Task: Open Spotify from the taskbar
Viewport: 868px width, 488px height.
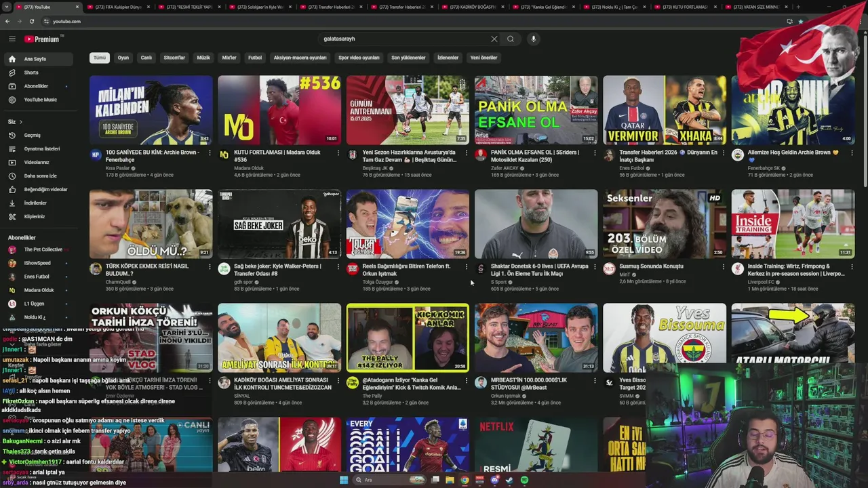Action: [x=525, y=480]
